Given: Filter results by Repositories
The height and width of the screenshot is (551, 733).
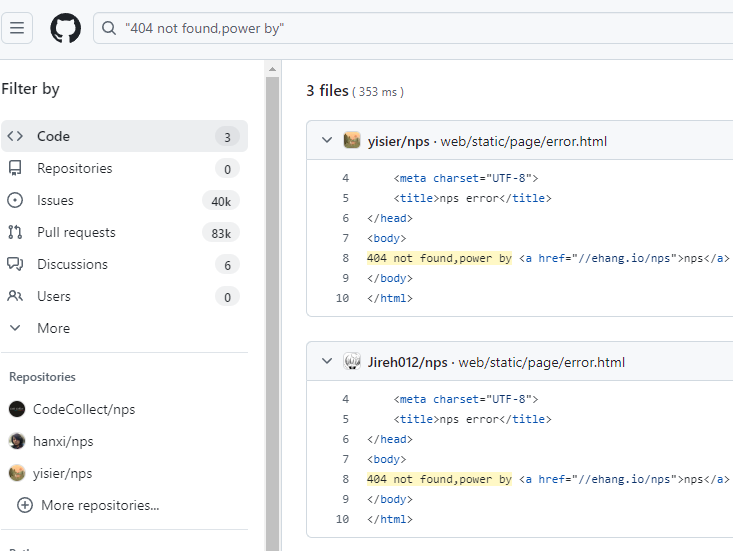Looking at the screenshot, I should click(x=74, y=168).
